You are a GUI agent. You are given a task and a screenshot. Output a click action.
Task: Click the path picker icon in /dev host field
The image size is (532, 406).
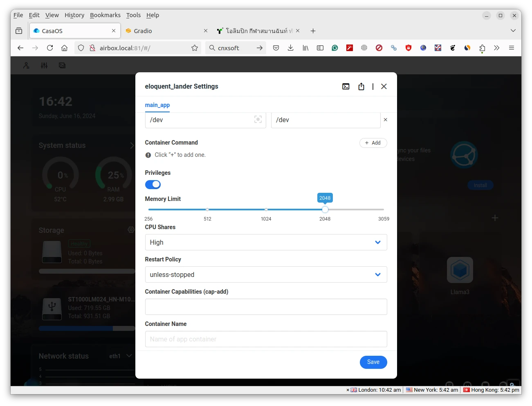[x=258, y=119]
